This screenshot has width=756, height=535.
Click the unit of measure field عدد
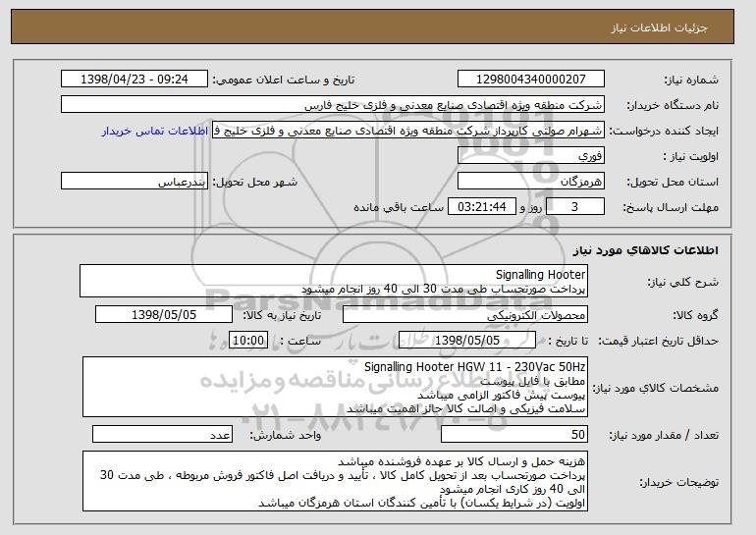[162, 434]
